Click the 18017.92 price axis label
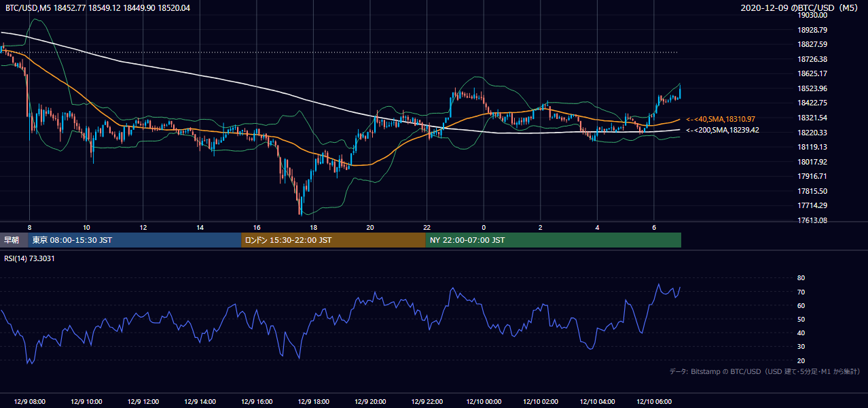Viewport: 868px width, 408px height. click(812, 162)
